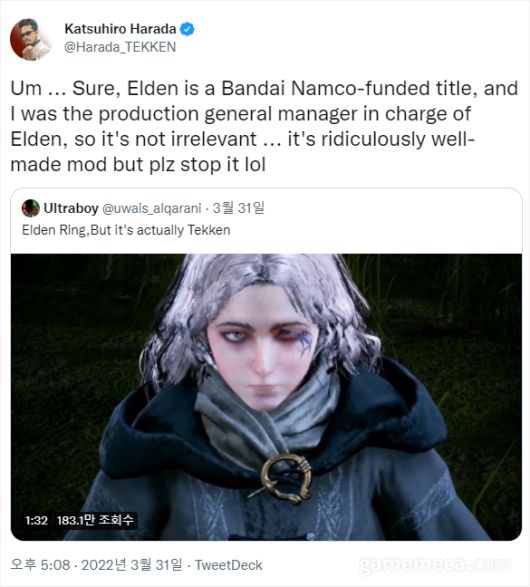
Task: Click the gamemeca.com watermark logo
Action: 435,565
